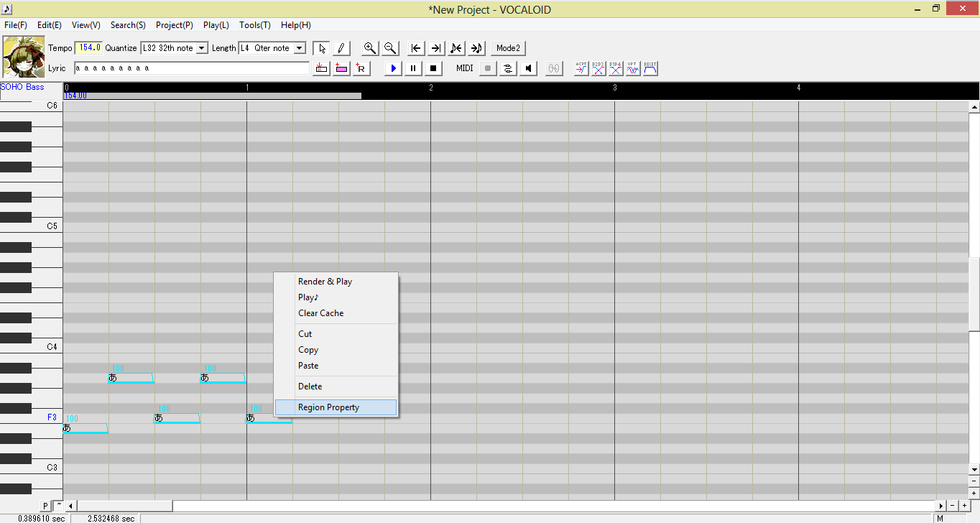Click the zoom in magnifier icon
Screen dimensions: 980x523
coord(370,48)
